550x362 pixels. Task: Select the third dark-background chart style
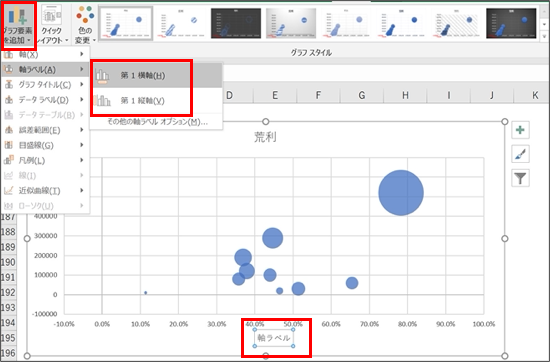click(236, 23)
